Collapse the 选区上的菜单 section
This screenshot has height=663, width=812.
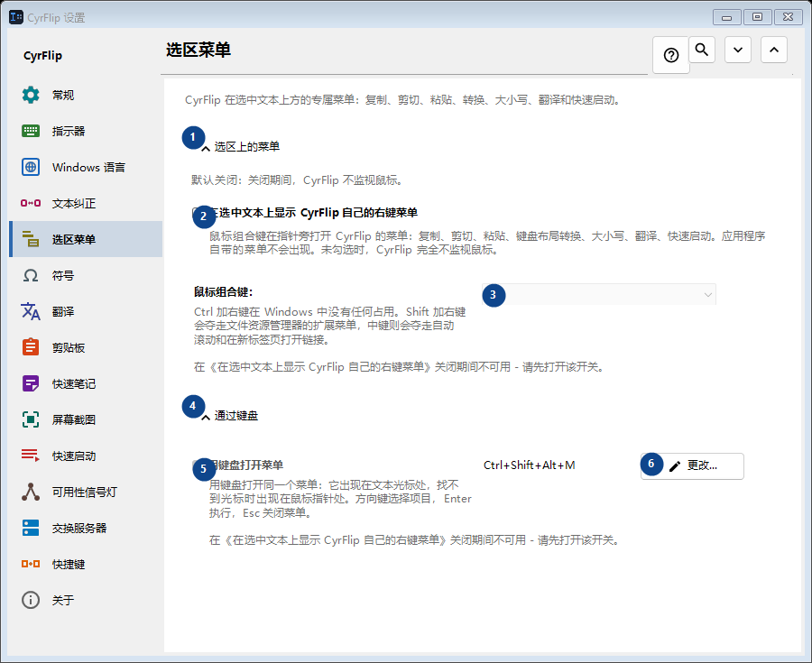[x=206, y=148]
